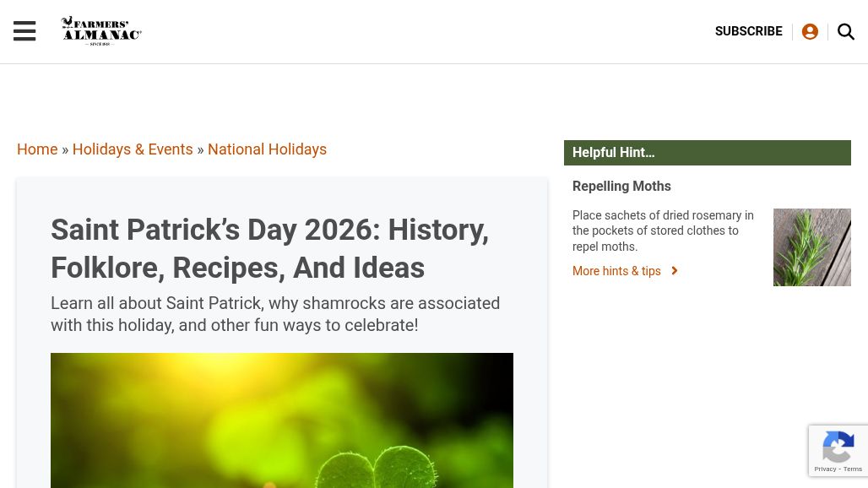This screenshot has width=868, height=488.
Task: Click the Saint Patrick's Day 2026 headline
Action: 269,248
